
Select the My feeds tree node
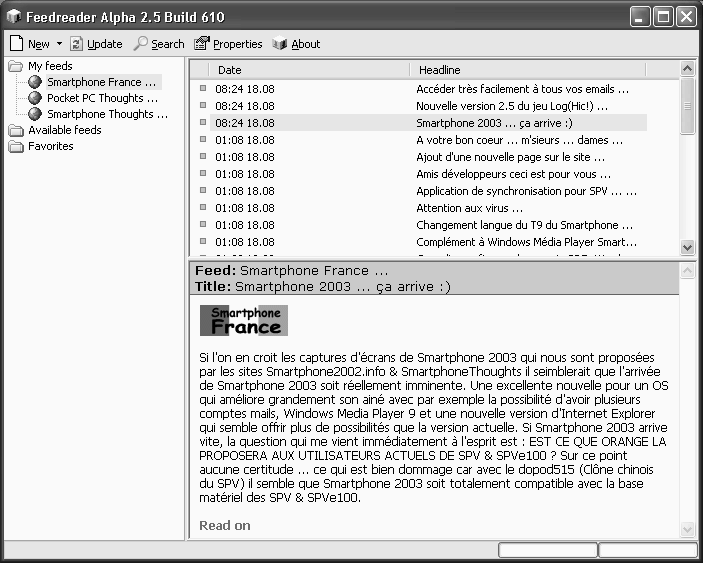(50, 66)
